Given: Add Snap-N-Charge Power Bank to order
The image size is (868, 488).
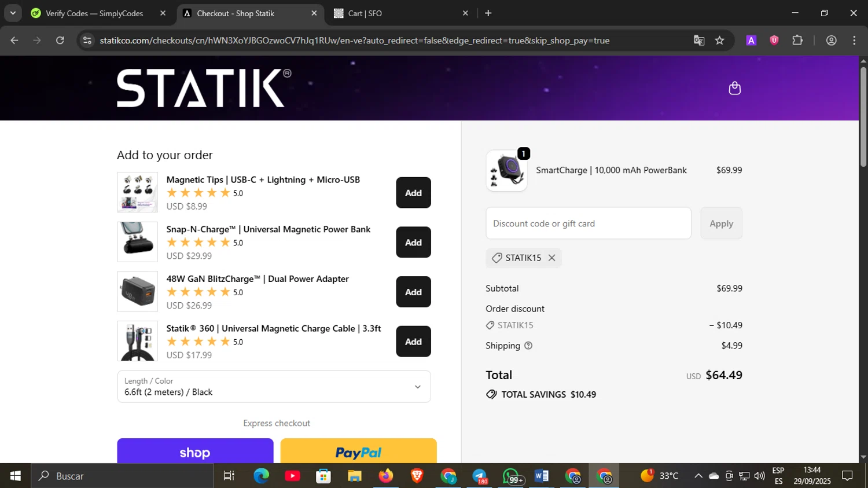Looking at the screenshot, I should point(413,243).
